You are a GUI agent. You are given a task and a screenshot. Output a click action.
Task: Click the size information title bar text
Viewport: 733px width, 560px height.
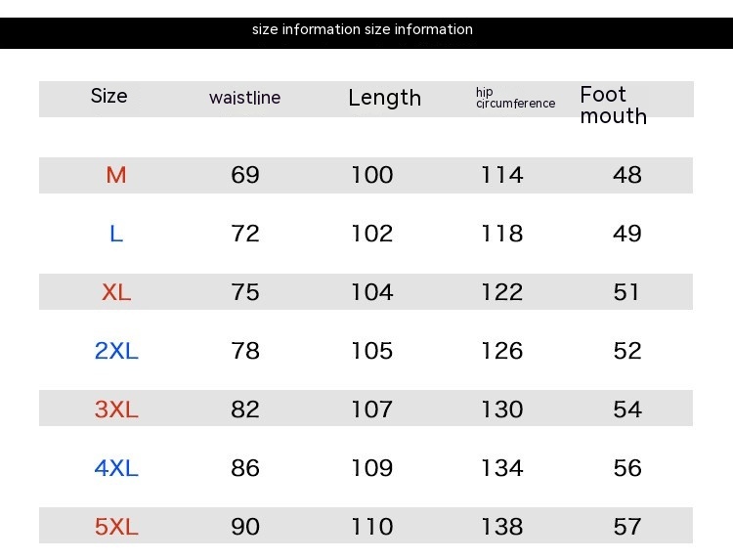pos(363,29)
